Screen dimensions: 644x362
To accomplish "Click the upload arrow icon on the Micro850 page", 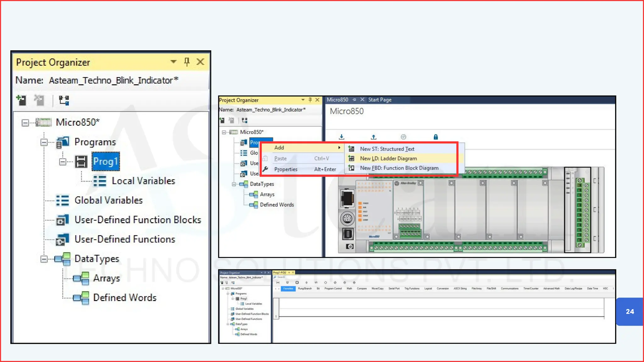I will pos(373,137).
